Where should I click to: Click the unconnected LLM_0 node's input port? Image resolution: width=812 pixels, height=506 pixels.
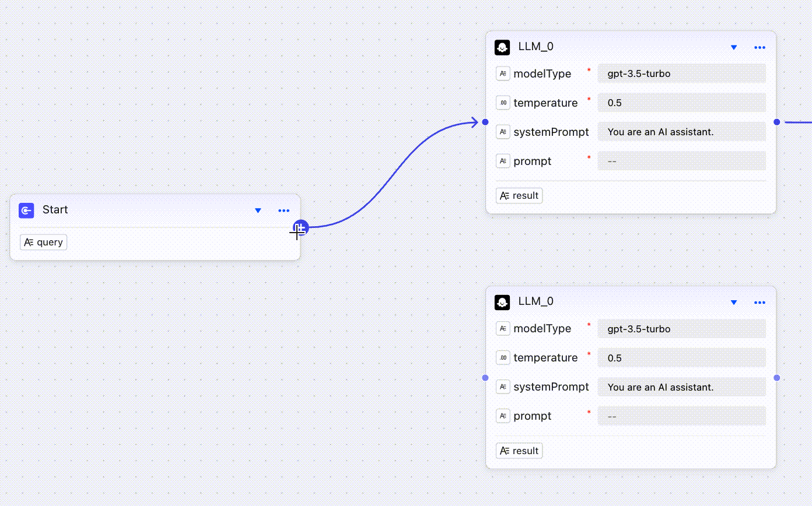[485, 378]
